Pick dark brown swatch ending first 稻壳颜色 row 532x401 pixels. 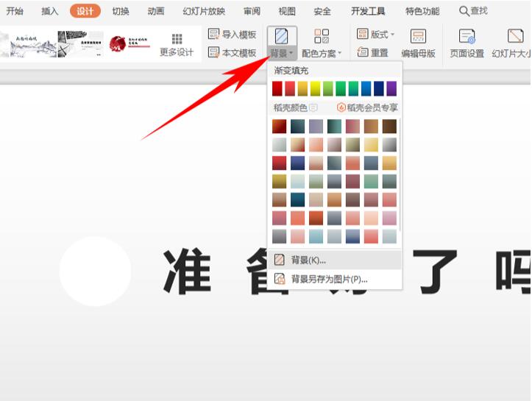pos(389,127)
